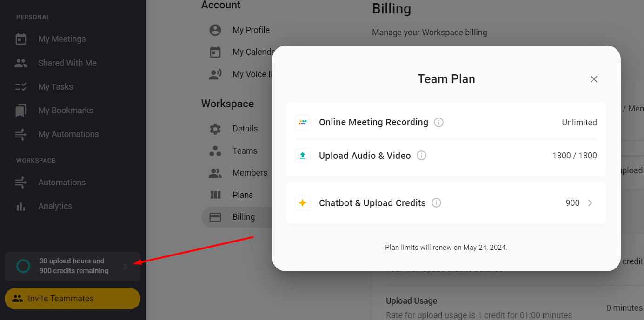Open upload hours remaining chevron in sidebar
This screenshot has height=320, width=644.
pyautogui.click(x=125, y=266)
